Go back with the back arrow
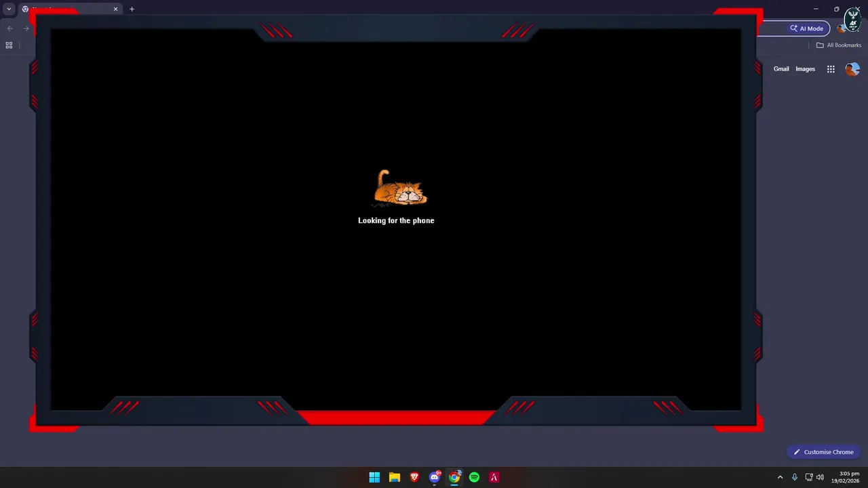 (x=9, y=28)
